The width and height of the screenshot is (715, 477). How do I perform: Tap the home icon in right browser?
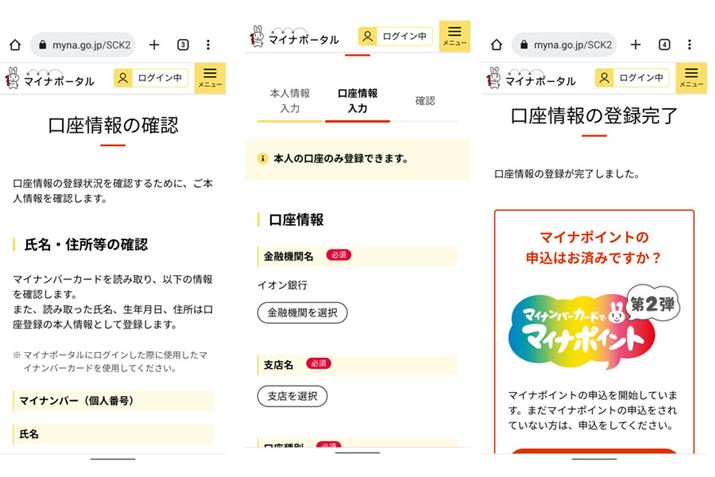tap(497, 45)
